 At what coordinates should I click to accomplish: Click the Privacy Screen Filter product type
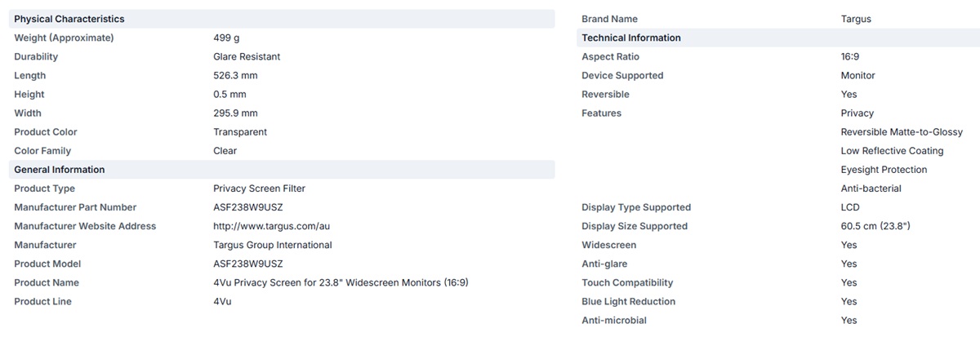coord(259,188)
